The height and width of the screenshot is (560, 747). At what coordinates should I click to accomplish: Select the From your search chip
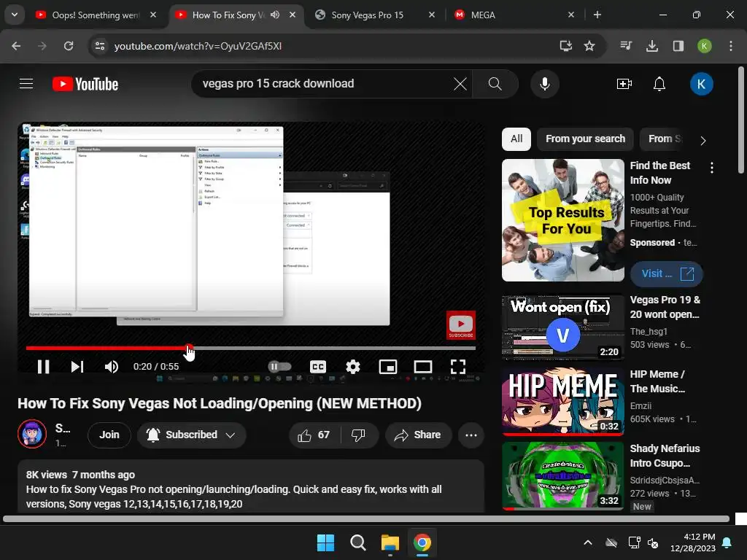[585, 139]
